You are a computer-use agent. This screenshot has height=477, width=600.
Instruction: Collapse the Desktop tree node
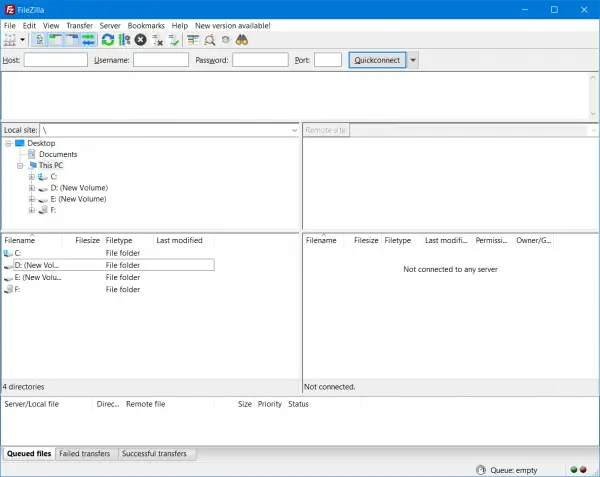[8, 143]
